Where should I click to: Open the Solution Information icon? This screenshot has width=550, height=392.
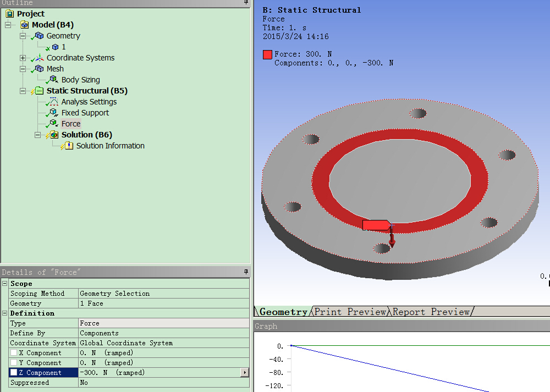[x=69, y=146]
